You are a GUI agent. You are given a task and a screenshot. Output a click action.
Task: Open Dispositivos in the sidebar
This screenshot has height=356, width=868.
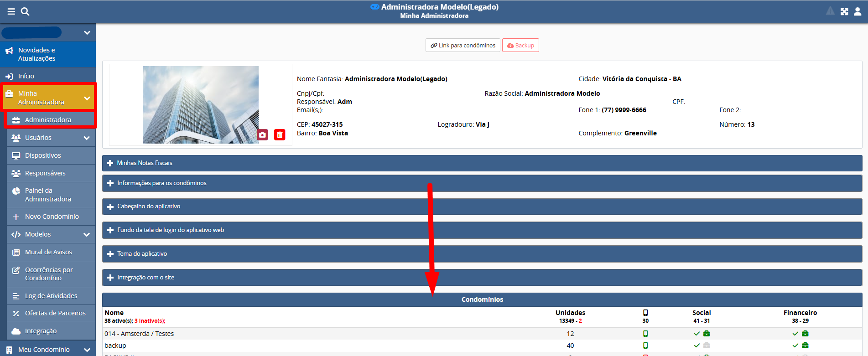pos(43,155)
